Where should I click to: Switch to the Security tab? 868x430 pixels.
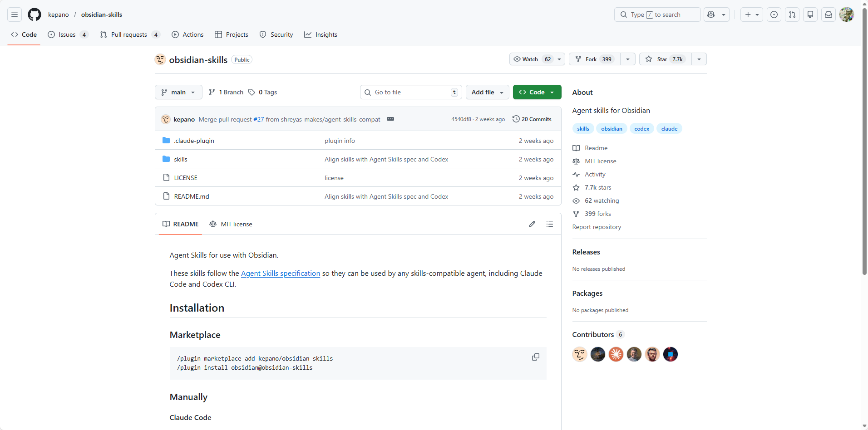(x=276, y=34)
